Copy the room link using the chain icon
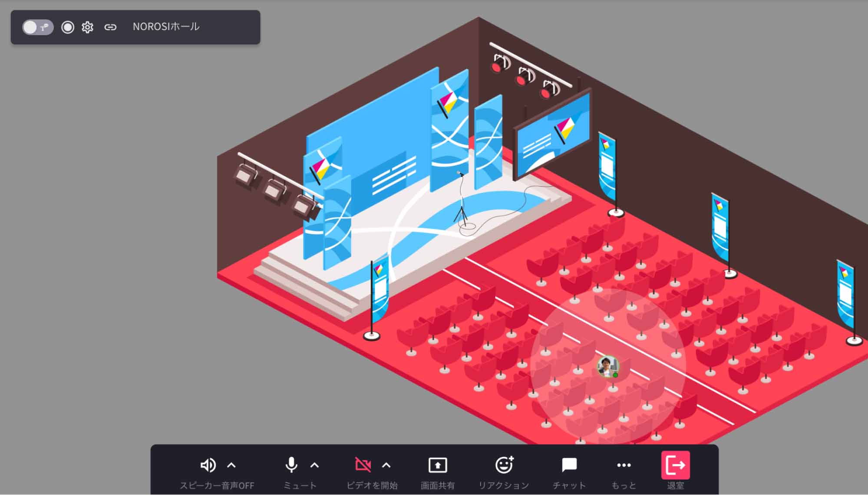The width and height of the screenshot is (868, 495). click(111, 27)
